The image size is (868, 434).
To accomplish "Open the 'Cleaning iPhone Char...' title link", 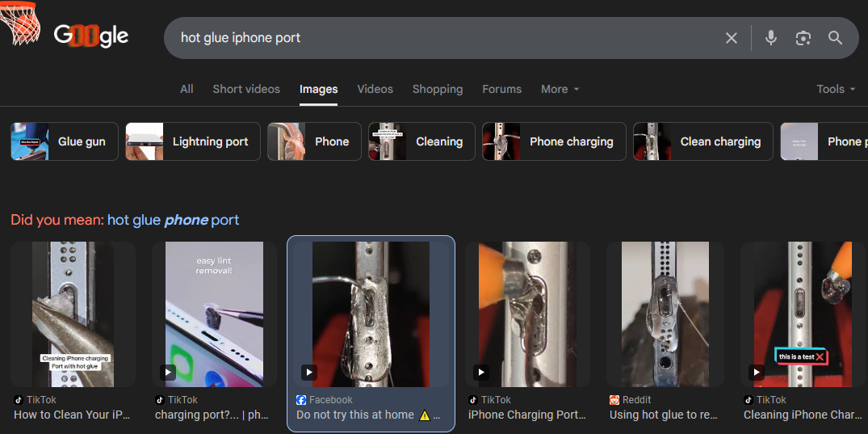I will tap(803, 415).
